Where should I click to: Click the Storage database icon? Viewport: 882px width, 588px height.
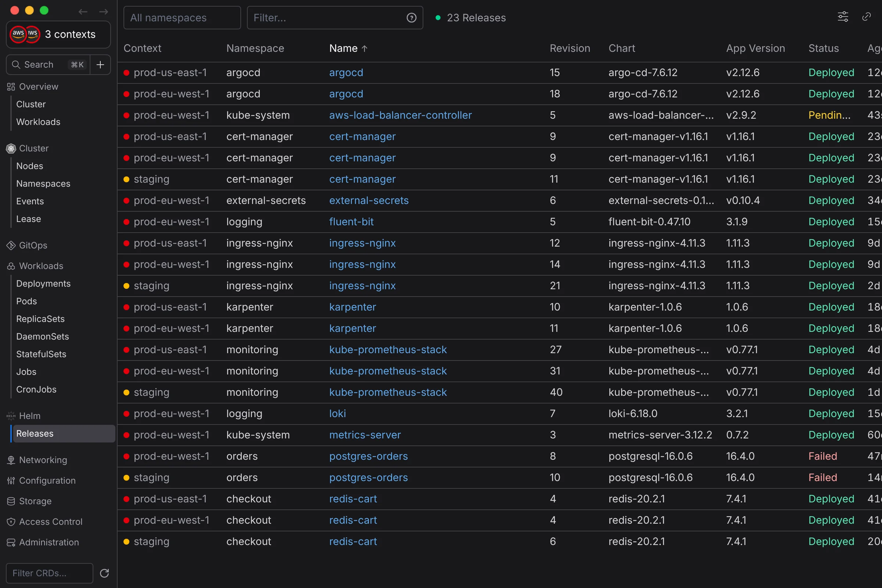click(11, 501)
